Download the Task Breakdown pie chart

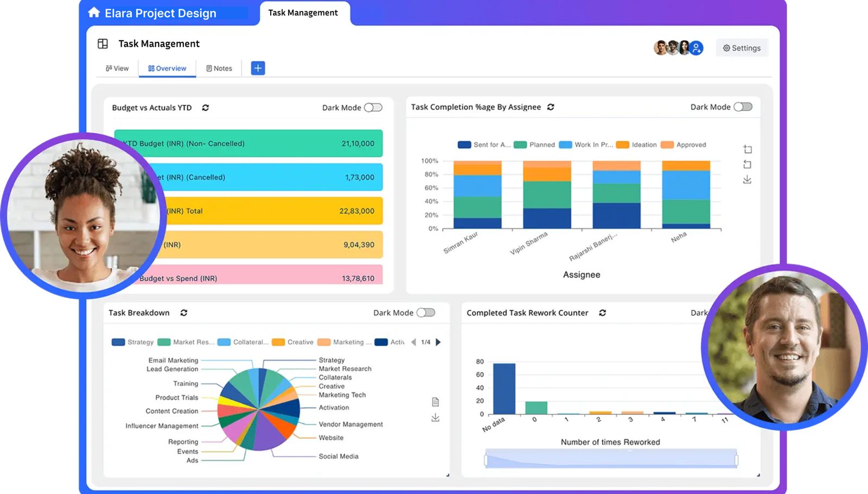pos(435,417)
